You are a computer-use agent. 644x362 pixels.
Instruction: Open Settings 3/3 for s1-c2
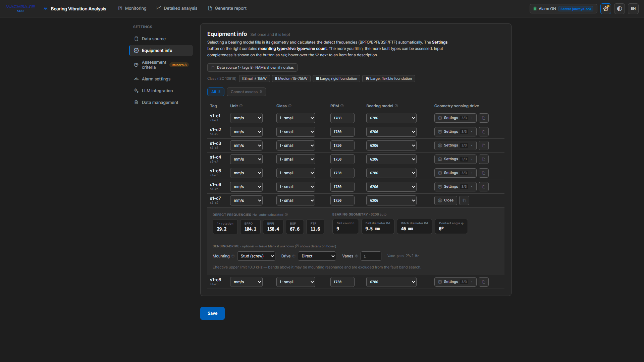[x=455, y=132]
